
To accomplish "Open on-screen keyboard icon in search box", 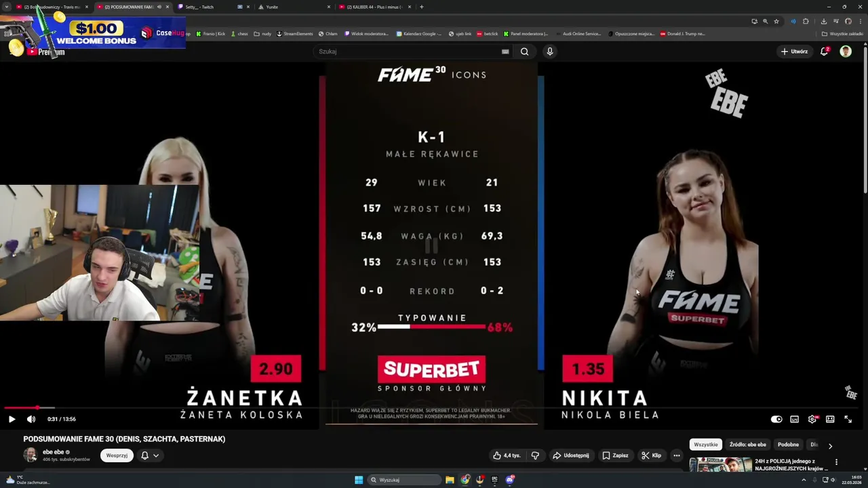I will pyautogui.click(x=505, y=52).
